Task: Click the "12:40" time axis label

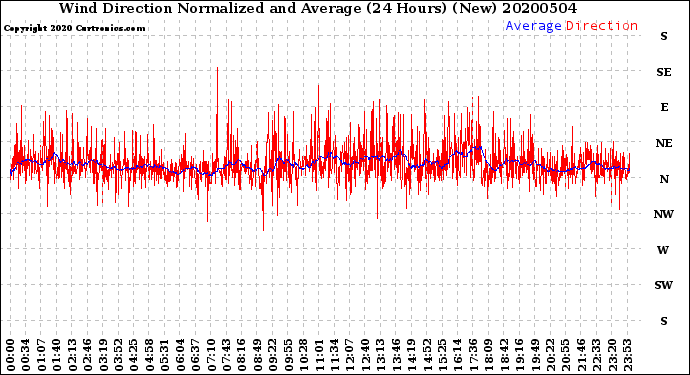Action: (x=366, y=355)
